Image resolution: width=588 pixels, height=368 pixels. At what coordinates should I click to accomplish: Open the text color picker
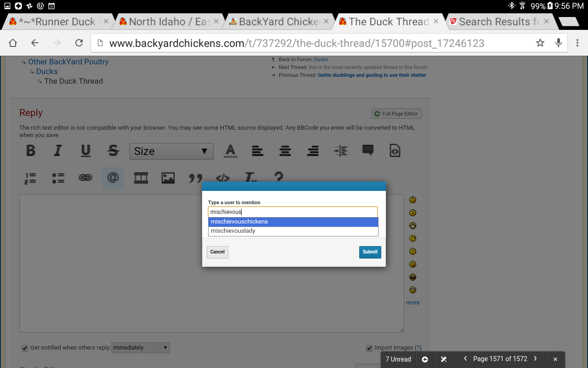(x=230, y=151)
